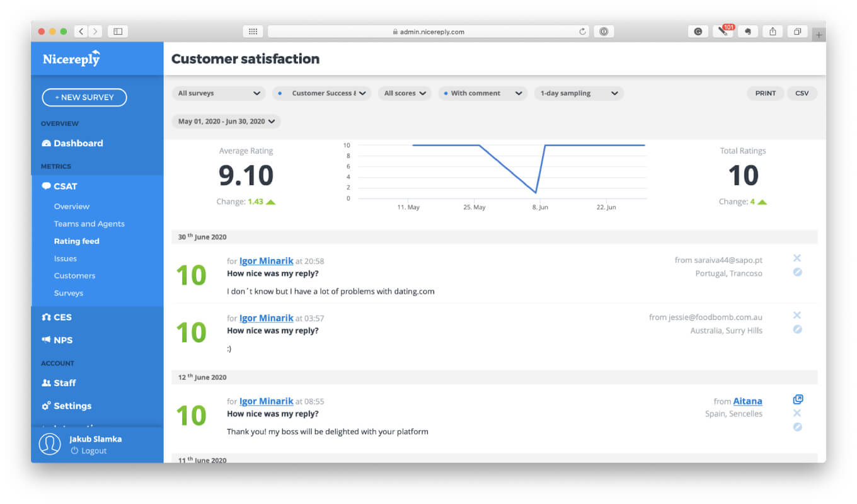Edit the jessie@foodbomb.com.au rating
The width and height of the screenshot is (857, 504).
(797, 329)
